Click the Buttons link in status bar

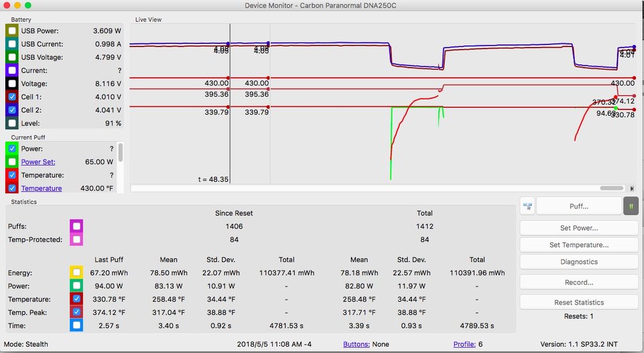tap(356, 344)
